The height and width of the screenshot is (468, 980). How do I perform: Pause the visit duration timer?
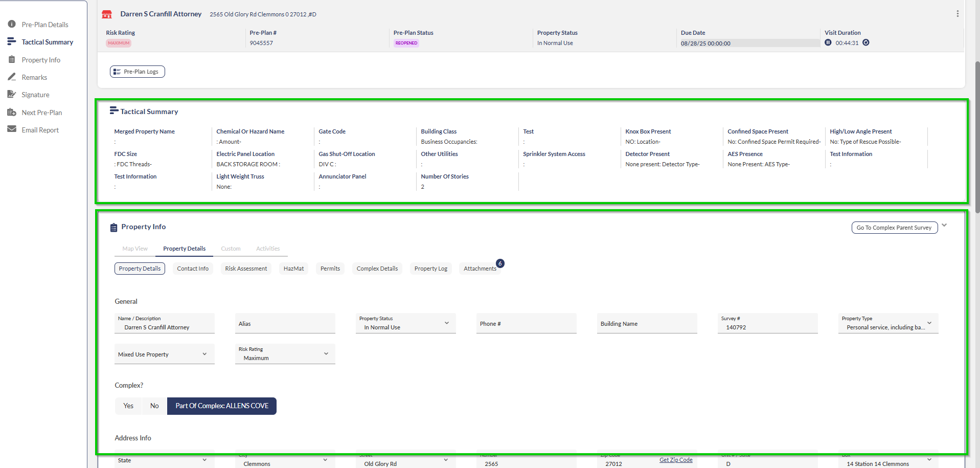[828, 43]
